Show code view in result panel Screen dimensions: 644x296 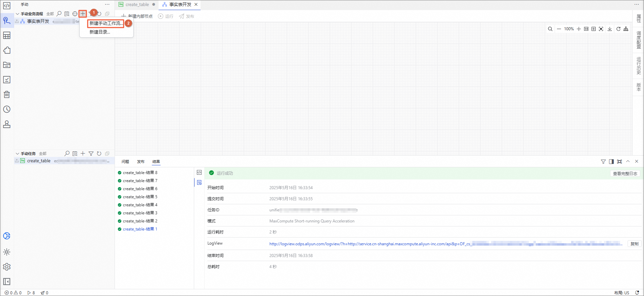199,172
